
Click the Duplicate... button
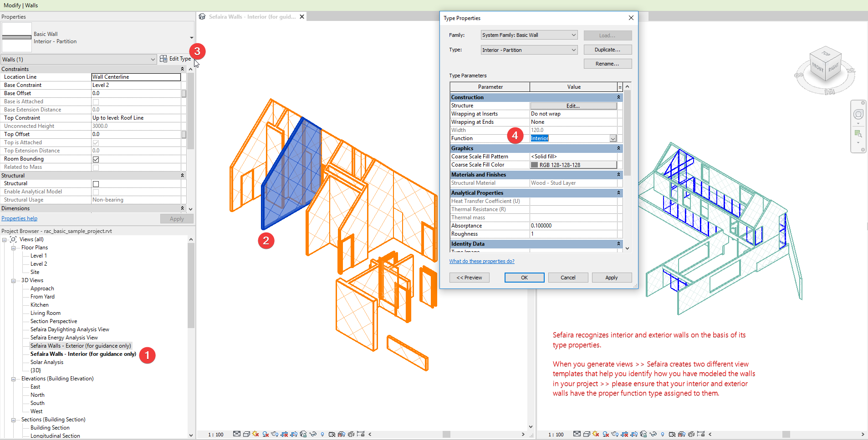(x=608, y=50)
